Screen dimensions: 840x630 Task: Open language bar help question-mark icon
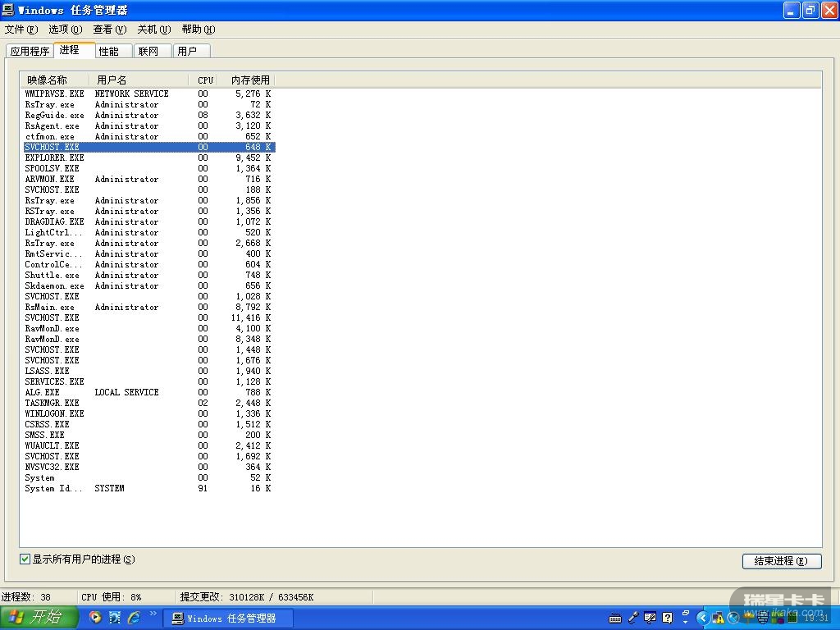coord(668,618)
